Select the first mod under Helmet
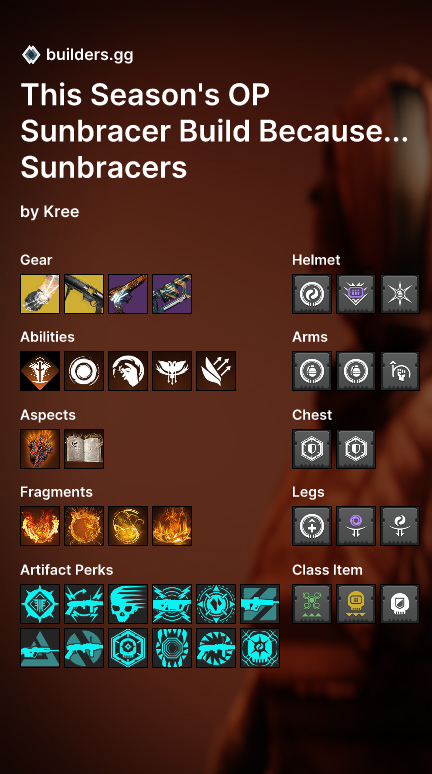432x774 pixels. point(312,294)
